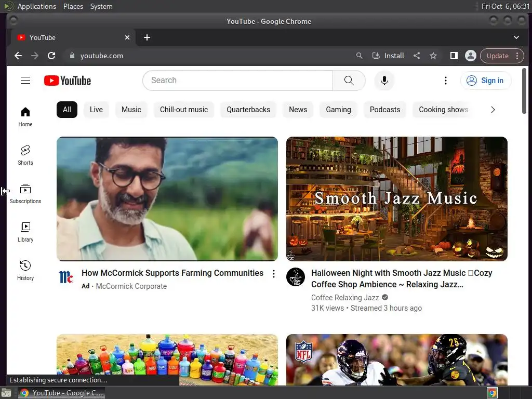Click the search magnifier button
The image size is (532, 399).
pyautogui.click(x=349, y=81)
